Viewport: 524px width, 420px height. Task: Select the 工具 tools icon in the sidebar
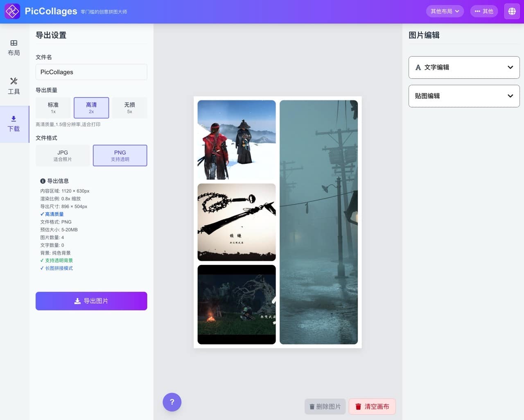click(14, 85)
